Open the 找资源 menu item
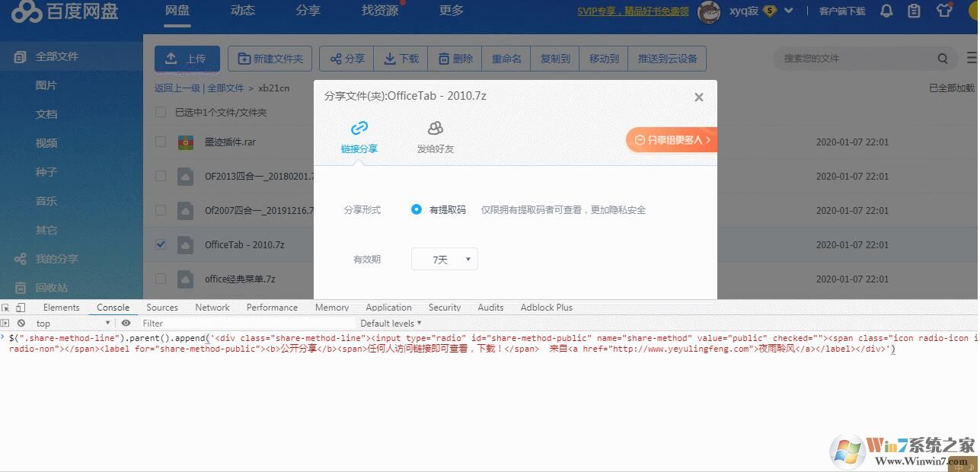Image resolution: width=980 pixels, height=472 pixels. (x=378, y=11)
